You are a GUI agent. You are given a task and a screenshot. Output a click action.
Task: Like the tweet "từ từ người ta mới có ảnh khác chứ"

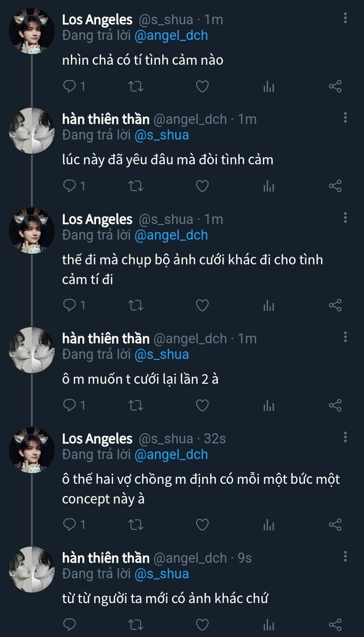coord(202,624)
